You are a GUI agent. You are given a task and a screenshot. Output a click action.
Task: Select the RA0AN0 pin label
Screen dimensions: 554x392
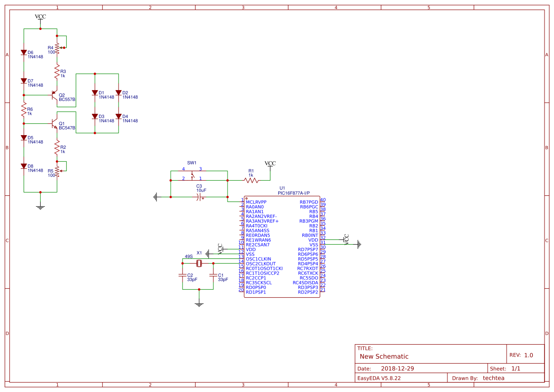point(255,207)
